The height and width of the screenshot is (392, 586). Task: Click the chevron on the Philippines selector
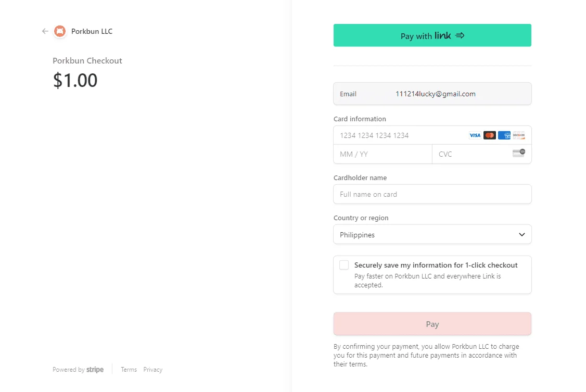point(521,235)
